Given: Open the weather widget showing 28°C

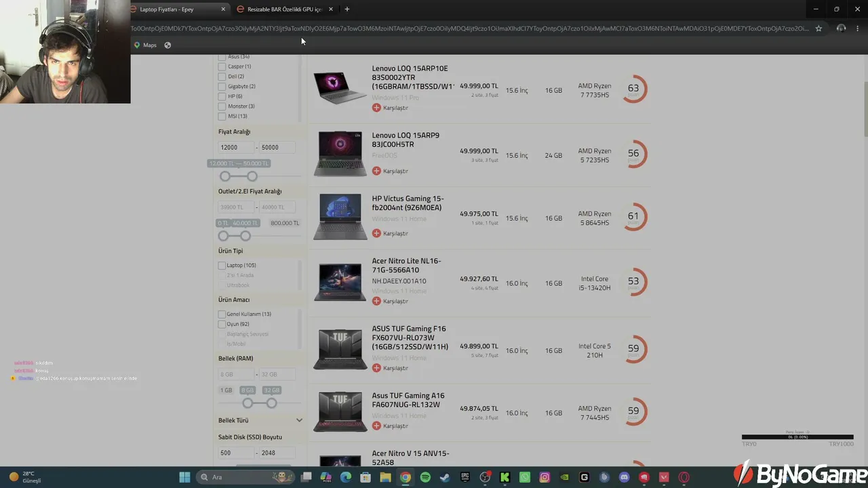Looking at the screenshot, I should (x=25, y=477).
